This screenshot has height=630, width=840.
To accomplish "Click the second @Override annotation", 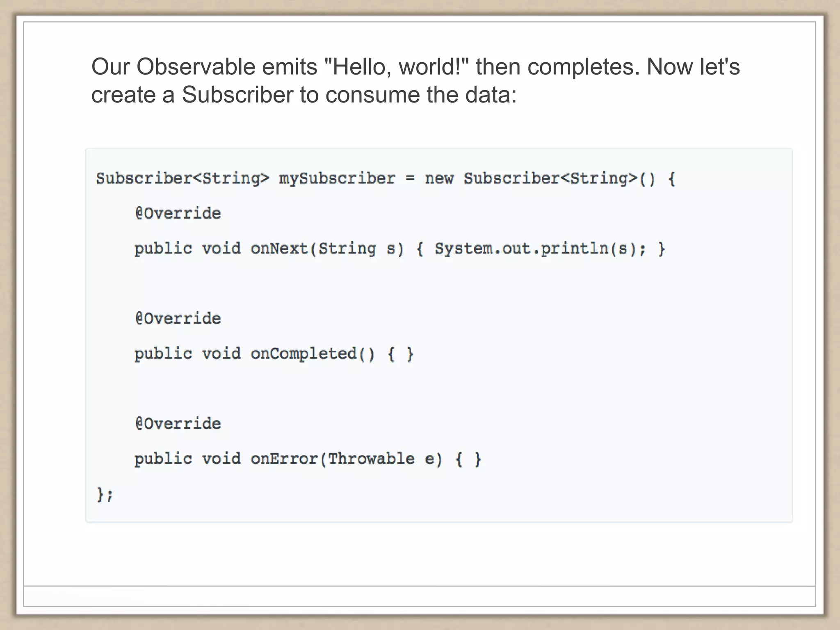I will 178,318.
